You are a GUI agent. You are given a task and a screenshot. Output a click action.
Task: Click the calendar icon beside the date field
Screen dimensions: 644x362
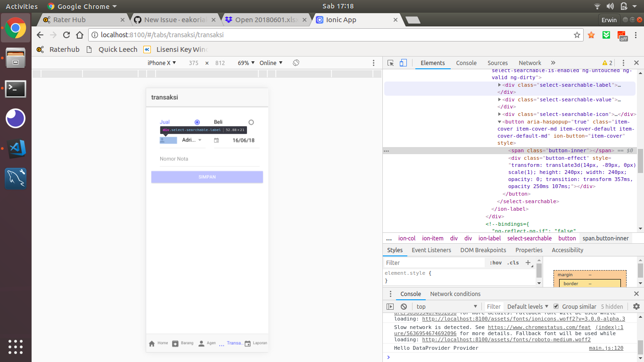[x=216, y=140]
